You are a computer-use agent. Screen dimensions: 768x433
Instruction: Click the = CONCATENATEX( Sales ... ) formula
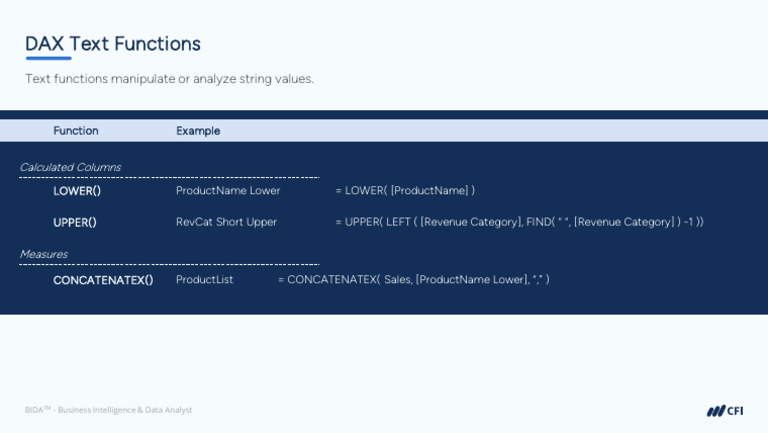tap(413, 280)
